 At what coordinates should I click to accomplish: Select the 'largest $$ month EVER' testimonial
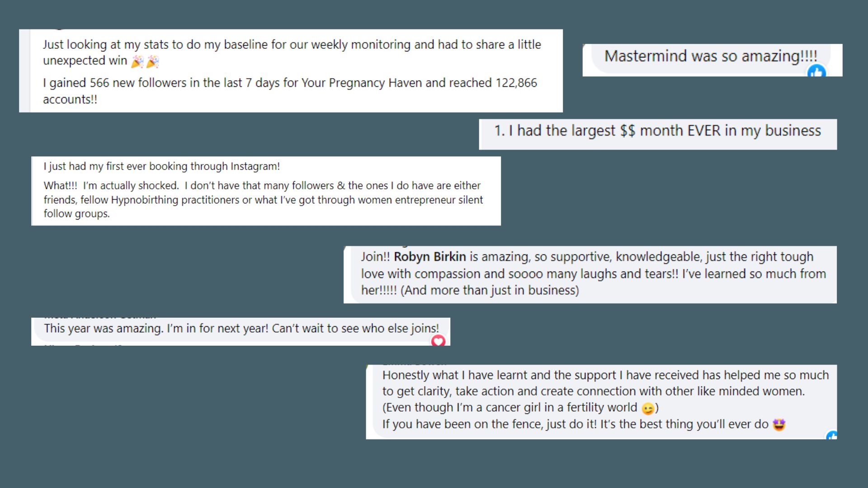(x=657, y=131)
